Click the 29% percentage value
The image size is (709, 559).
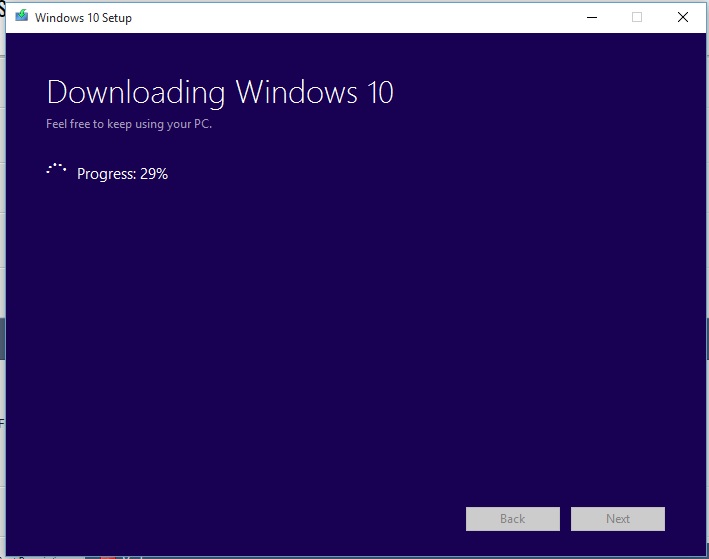pos(154,174)
